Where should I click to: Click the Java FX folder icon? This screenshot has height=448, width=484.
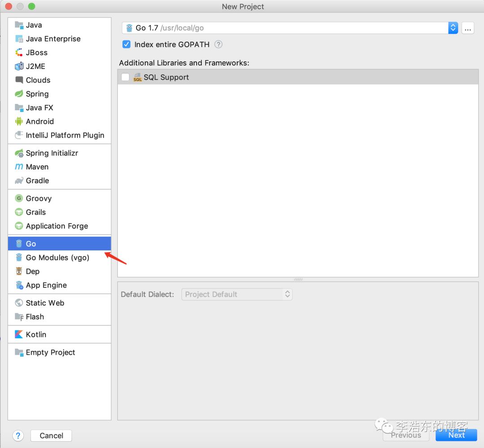coord(19,108)
